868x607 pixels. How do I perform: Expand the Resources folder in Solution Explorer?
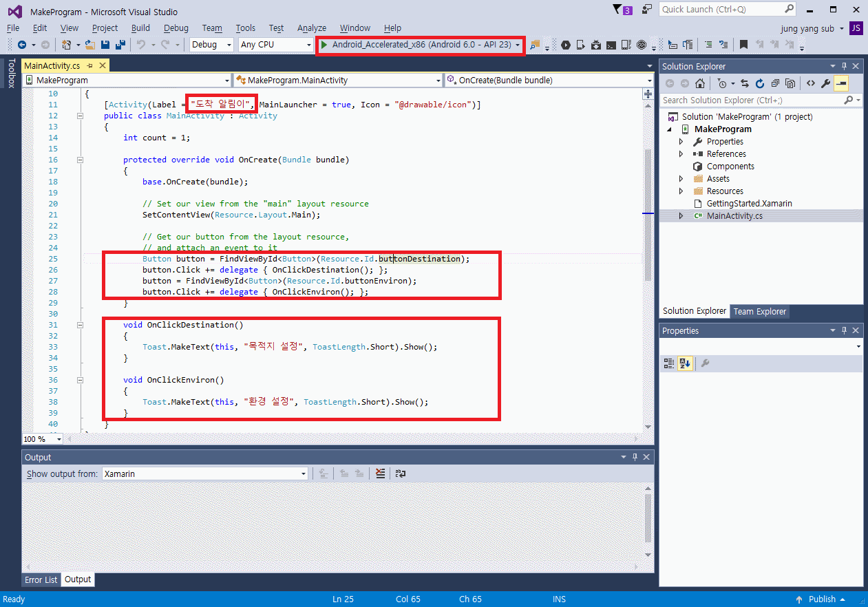pyautogui.click(x=681, y=191)
